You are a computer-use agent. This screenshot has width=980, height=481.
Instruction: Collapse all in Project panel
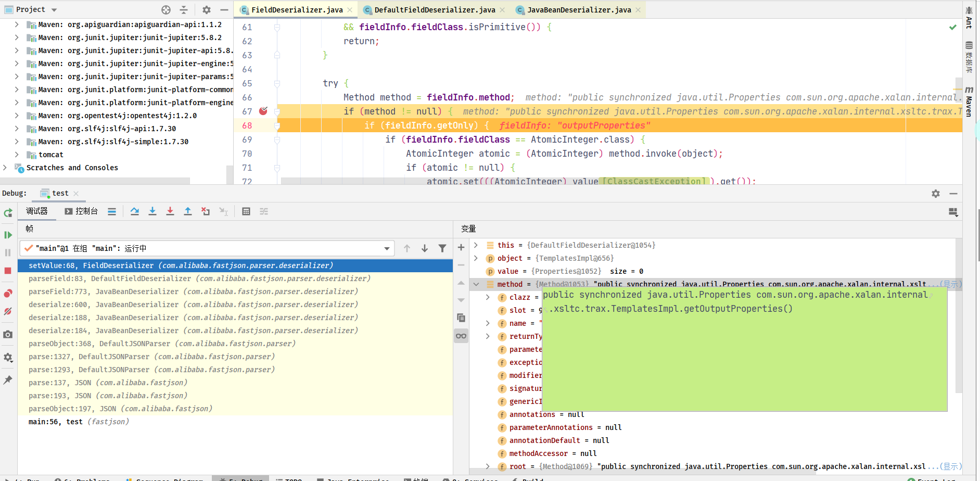coord(184,9)
